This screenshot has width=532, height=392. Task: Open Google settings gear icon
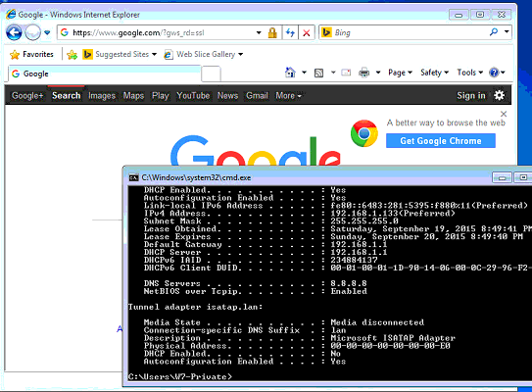pyautogui.click(x=499, y=95)
